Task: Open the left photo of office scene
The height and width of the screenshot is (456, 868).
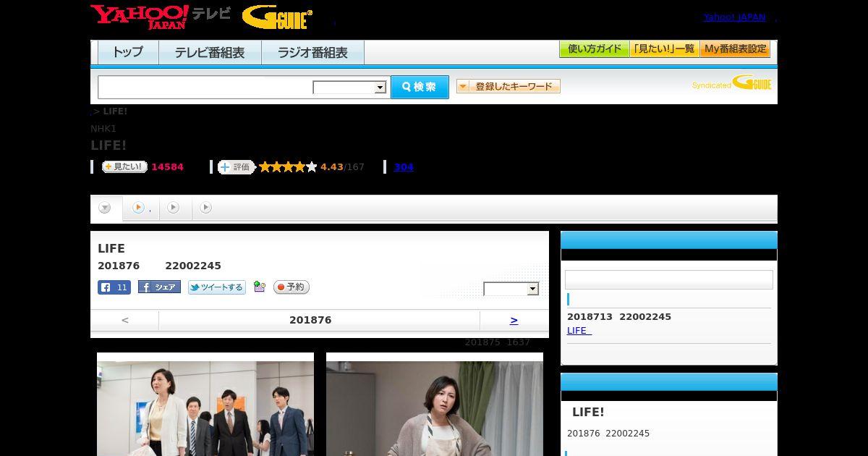Action: click(x=205, y=405)
